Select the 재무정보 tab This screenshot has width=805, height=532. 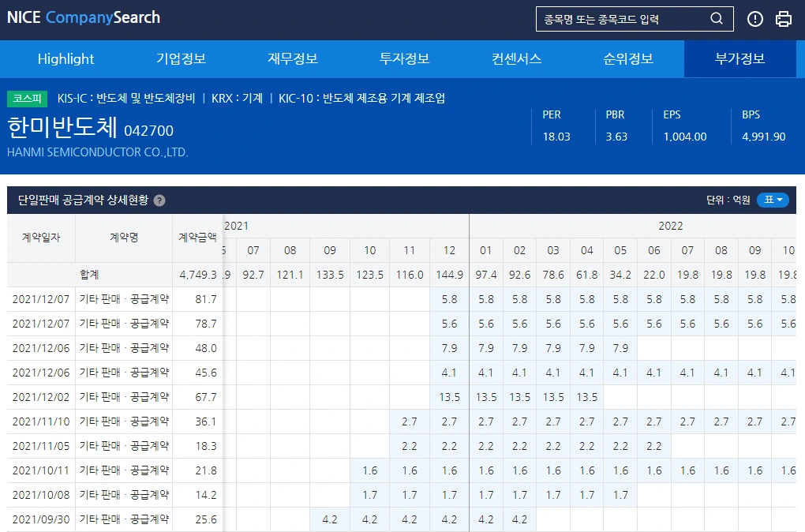(x=293, y=58)
